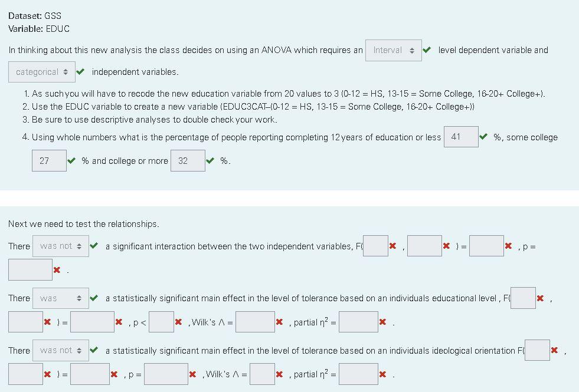
Task: Select the input field containing 41
Action: pyautogui.click(x=461, y=137)
